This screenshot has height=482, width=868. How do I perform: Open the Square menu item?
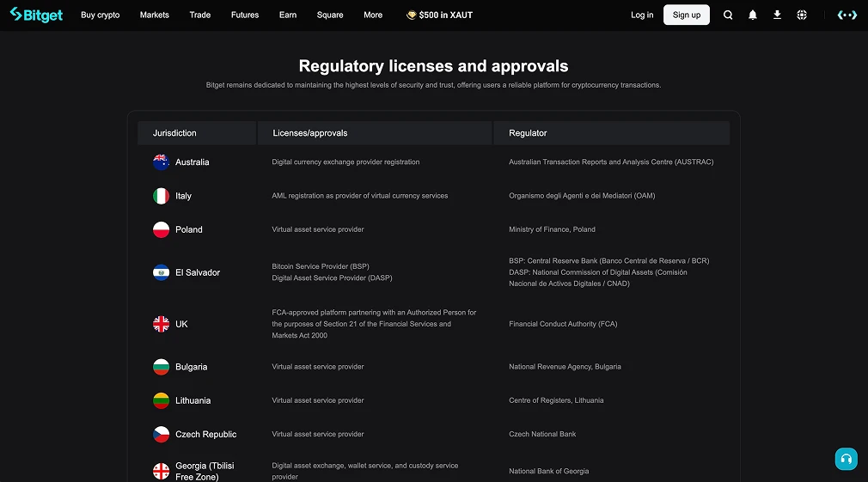coord(330,15)
